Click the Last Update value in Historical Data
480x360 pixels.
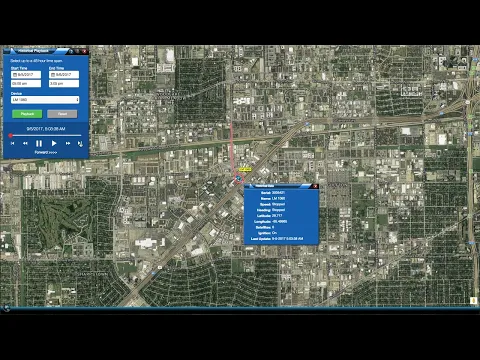point(287,239)
